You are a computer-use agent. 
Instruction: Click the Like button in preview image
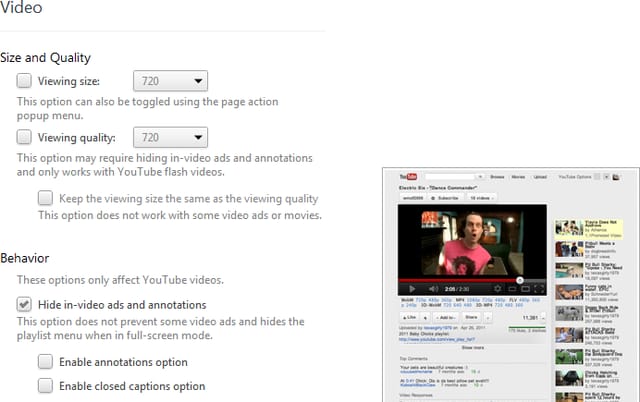tap(409, 317)
